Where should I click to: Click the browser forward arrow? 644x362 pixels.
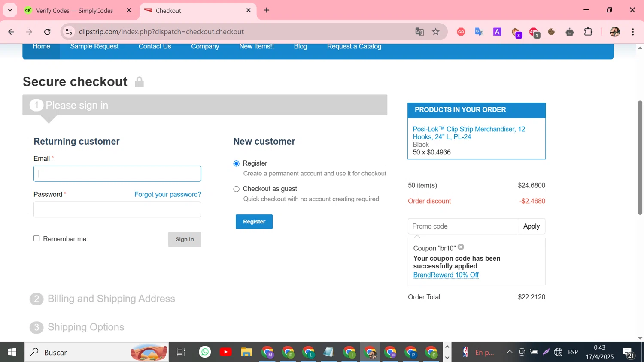point(29,32)
